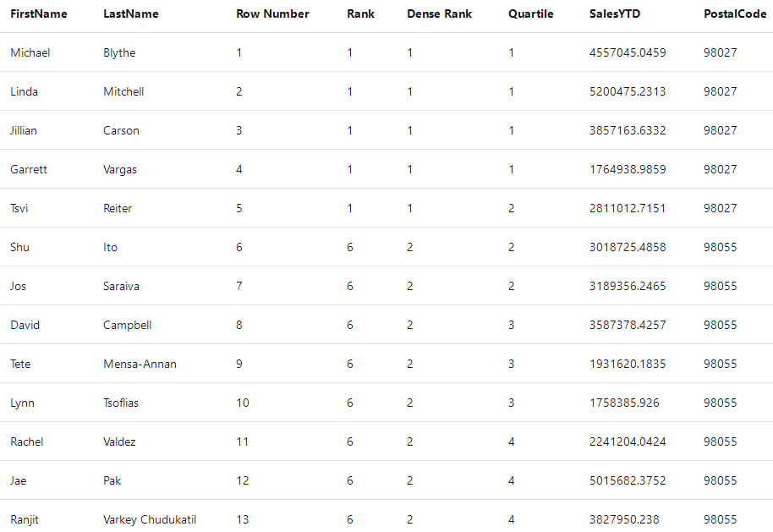The width and height of the screenshot is (773, 532).
Task: Click postal code 98027 in Tsvi's row
Action: tap(721, 209)
